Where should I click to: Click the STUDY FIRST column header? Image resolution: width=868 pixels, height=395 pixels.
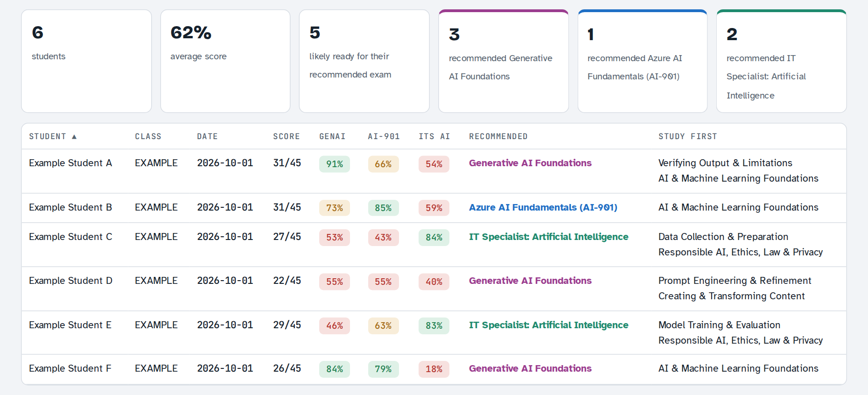click(687, 136)
